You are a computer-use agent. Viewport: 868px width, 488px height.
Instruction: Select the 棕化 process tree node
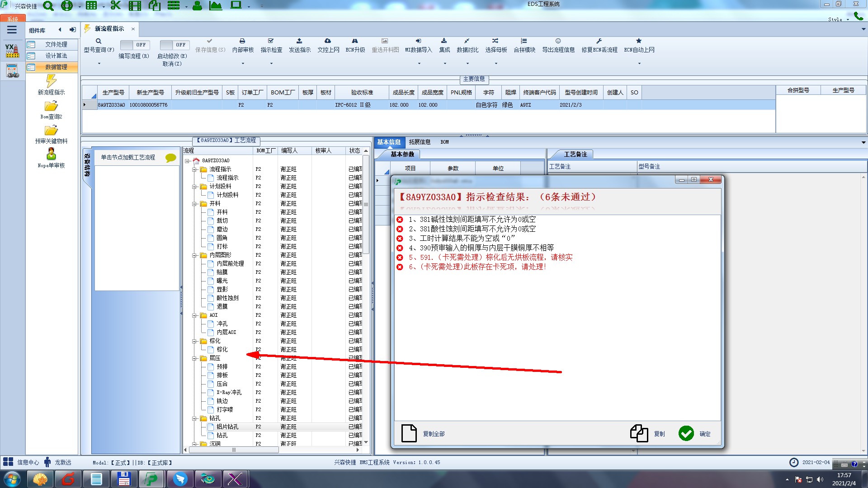[x=222, y=349]
